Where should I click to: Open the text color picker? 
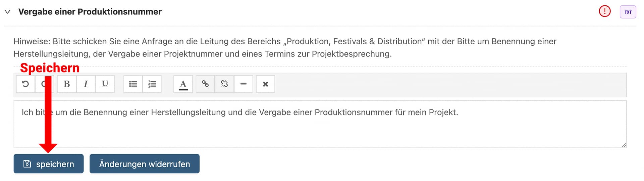183,84
